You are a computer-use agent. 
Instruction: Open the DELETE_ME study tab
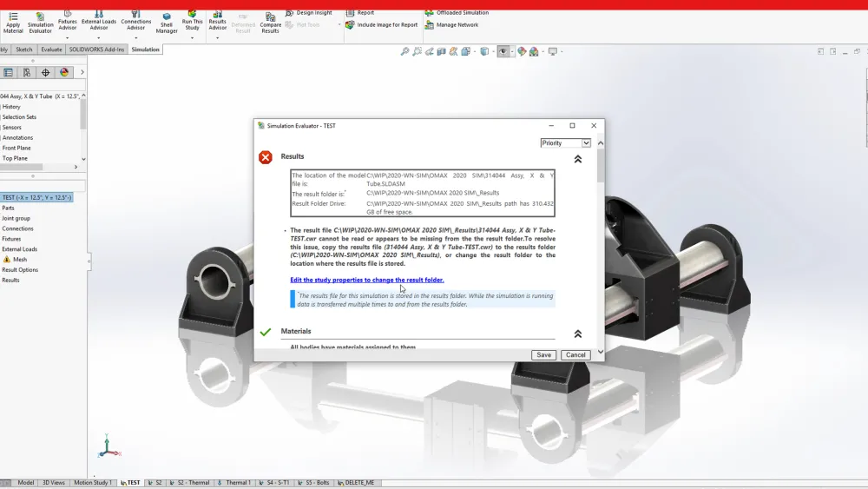click(x=356, y=482)
